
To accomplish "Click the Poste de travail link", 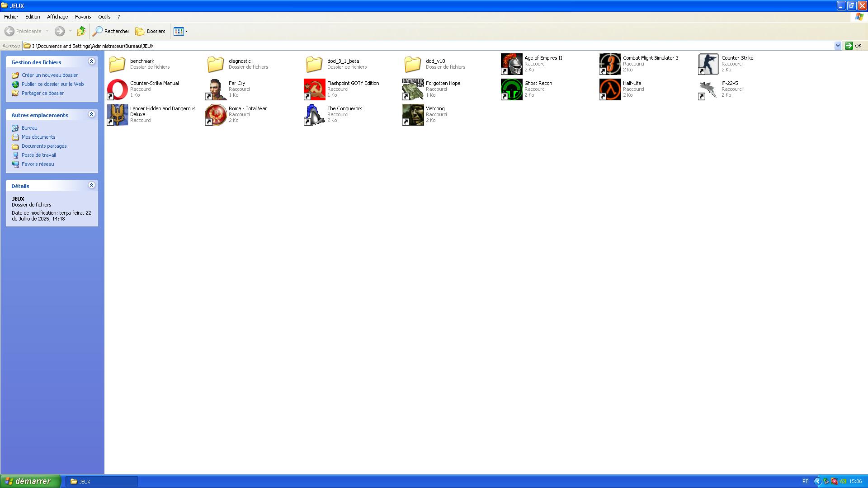I will 39,155.
